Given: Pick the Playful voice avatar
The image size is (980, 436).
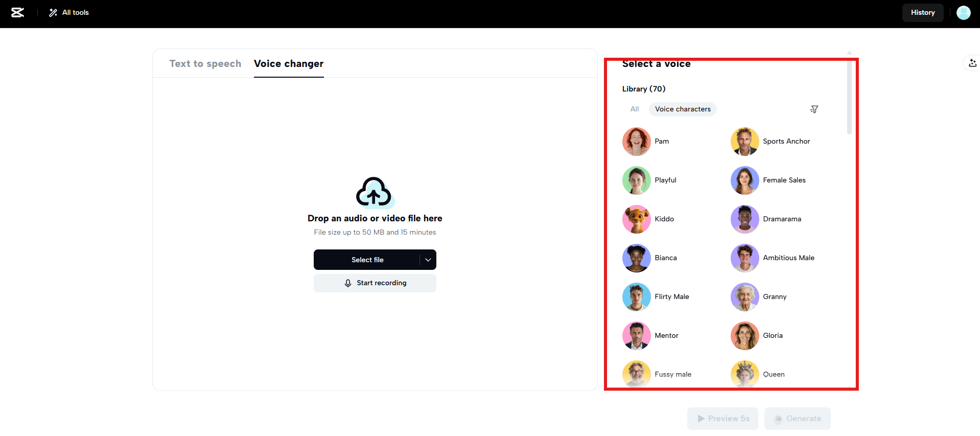Looking at the screenshot, I should (x=637, y=180).
